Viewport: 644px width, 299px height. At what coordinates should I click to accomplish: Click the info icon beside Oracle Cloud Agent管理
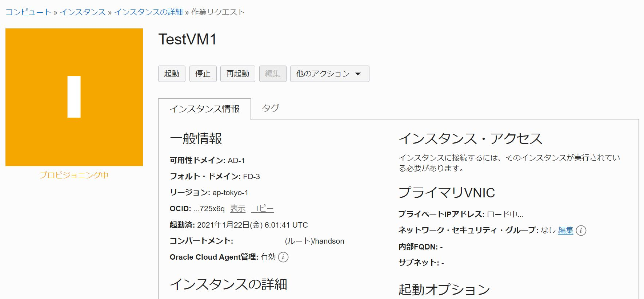pos(283,257)
